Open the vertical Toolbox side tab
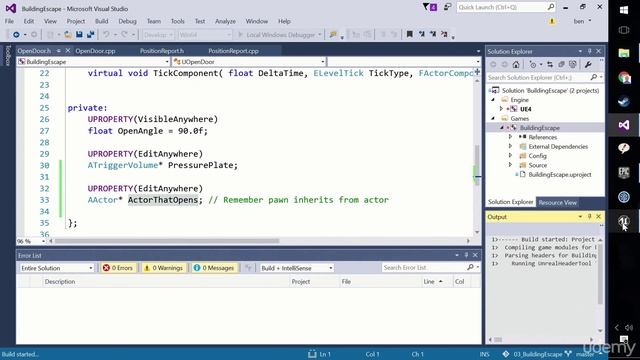This screenshot has height=360, width=640. pos(7,55)
